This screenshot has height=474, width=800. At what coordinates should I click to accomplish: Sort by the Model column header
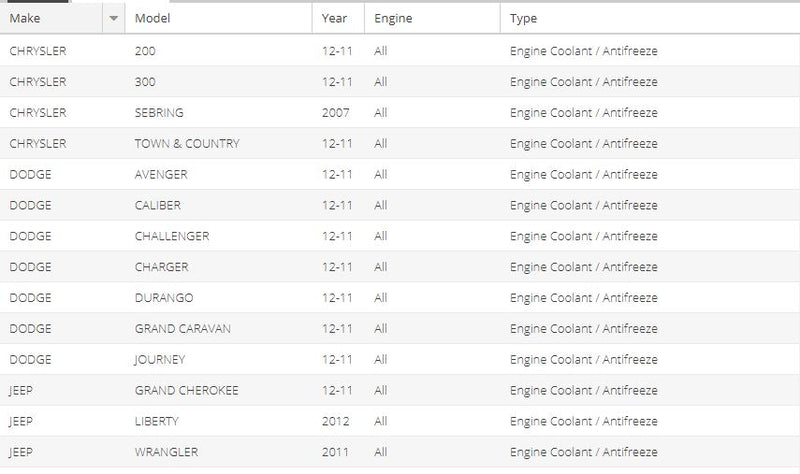coord(218,18)
